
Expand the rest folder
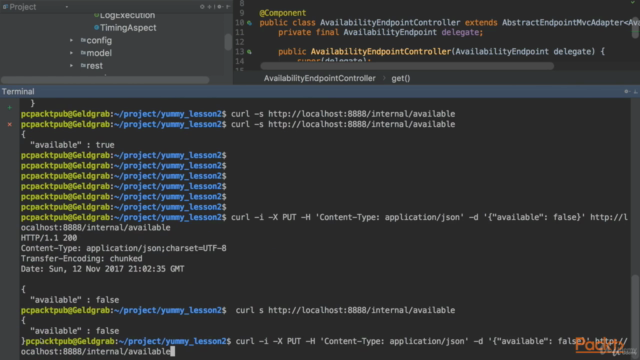point(71,66)
